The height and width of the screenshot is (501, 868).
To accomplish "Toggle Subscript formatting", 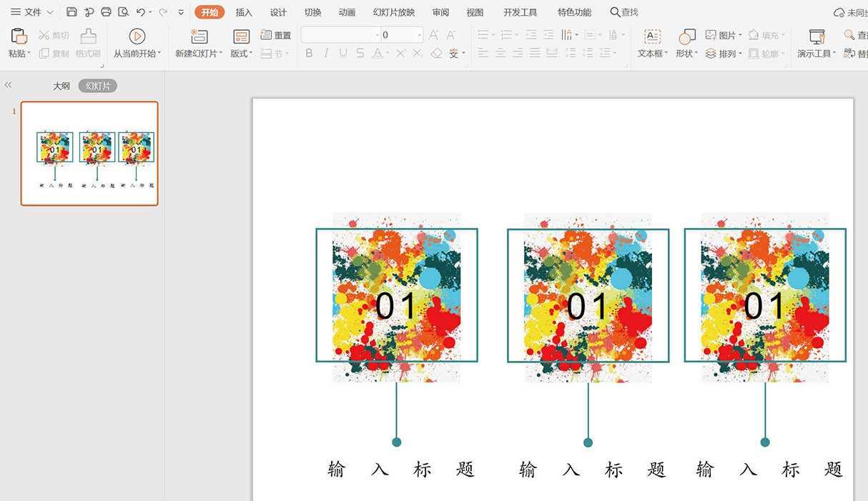I will pos(418,54).
